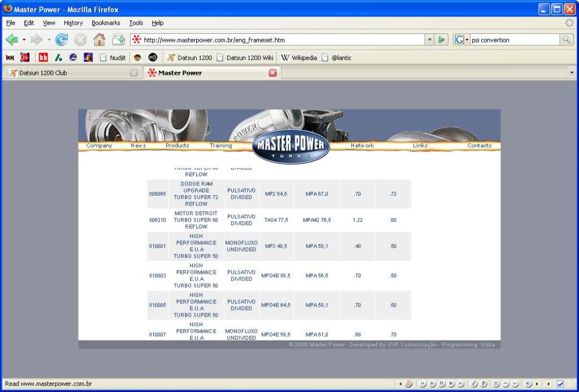
Task: Click the Previous Track button in the status bar
Action: click(x=423, y=384)
